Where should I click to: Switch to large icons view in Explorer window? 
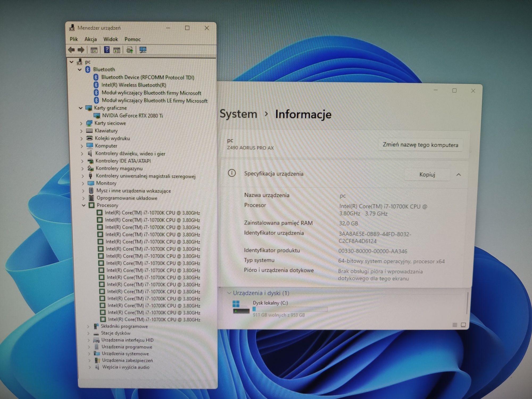coord(463,325)
